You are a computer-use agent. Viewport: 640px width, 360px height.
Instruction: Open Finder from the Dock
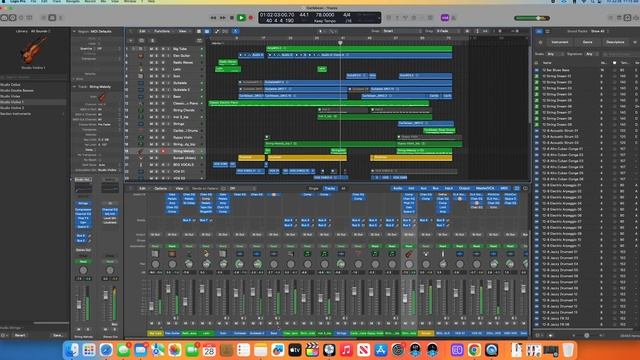pyautogui.click(x=72, y=350)
